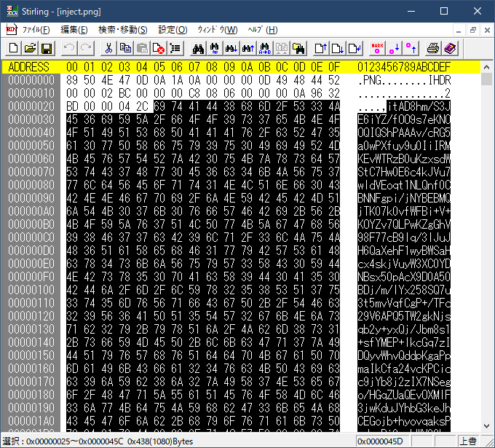Print the hex dump with the printer icon
The image size is (495, 448).
click(434, 48)
